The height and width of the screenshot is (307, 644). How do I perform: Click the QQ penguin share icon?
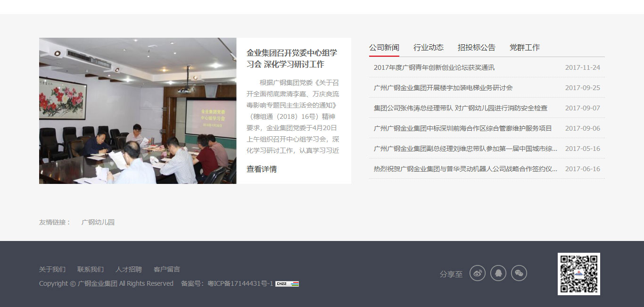pos(498,273)
